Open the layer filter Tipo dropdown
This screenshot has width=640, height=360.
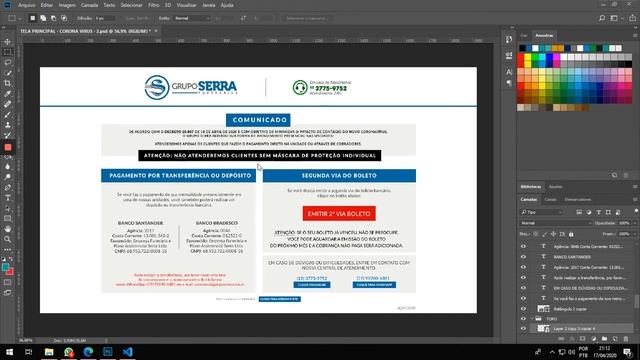click(542, 212)
